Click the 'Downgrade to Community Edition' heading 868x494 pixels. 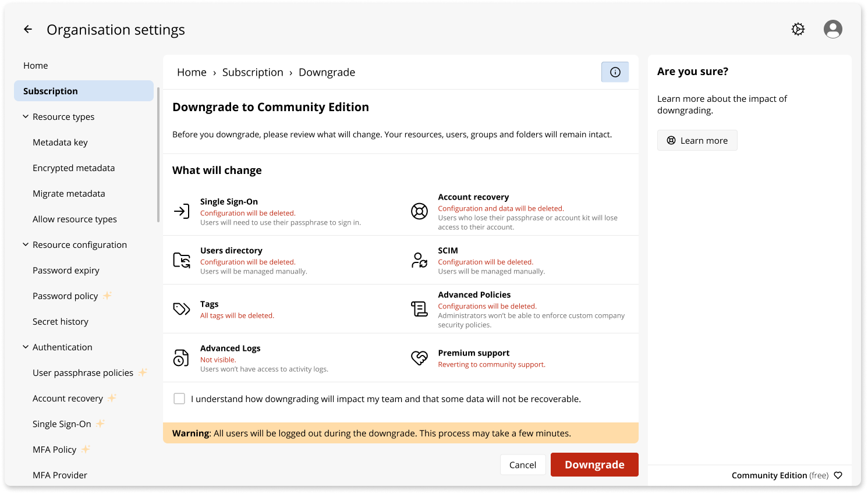point(271,107)
